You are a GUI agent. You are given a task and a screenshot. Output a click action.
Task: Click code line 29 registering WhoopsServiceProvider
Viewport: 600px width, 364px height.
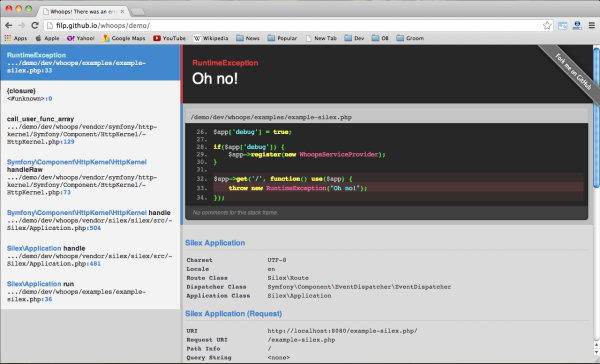[307, 154]
